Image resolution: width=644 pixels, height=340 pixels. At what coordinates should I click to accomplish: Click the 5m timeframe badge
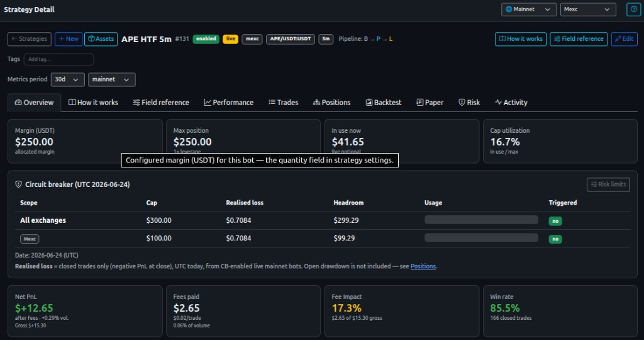[x=326, y=39]
